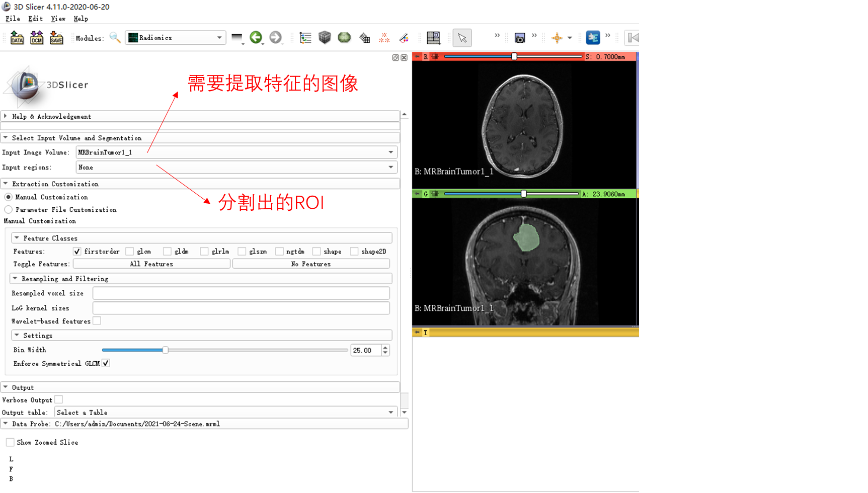Toggle Enforce Symmetrical GLCM checkbox
The width and height of the screenshot is (868, 493).
(106, 363)
